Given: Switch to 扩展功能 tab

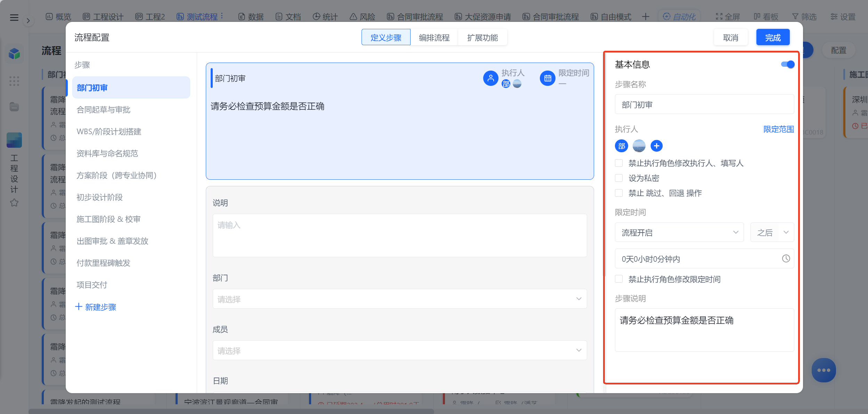Looking at the screenshot, I should coord(482,37).
